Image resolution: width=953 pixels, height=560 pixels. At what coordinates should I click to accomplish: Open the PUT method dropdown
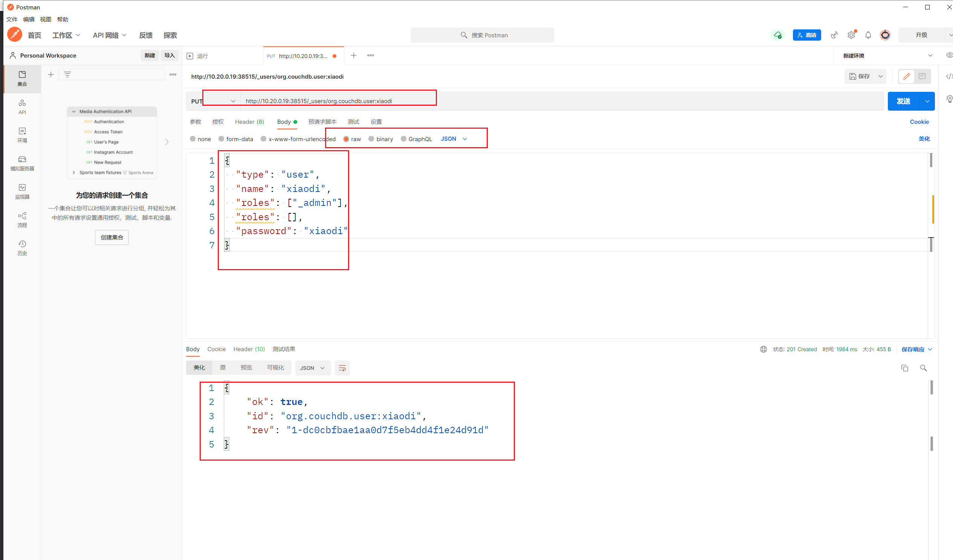(214, 101)
